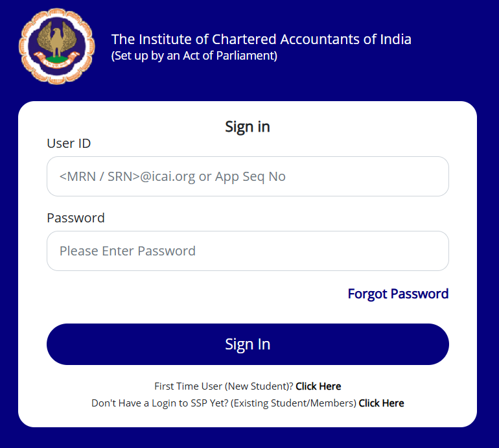Click the ICAI emblem logo
Screen dimensions: 499x448
coord(52,46)
